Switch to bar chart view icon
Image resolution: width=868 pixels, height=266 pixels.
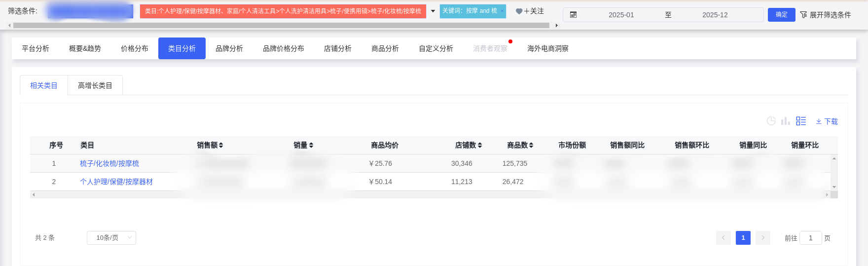[786, 121]
